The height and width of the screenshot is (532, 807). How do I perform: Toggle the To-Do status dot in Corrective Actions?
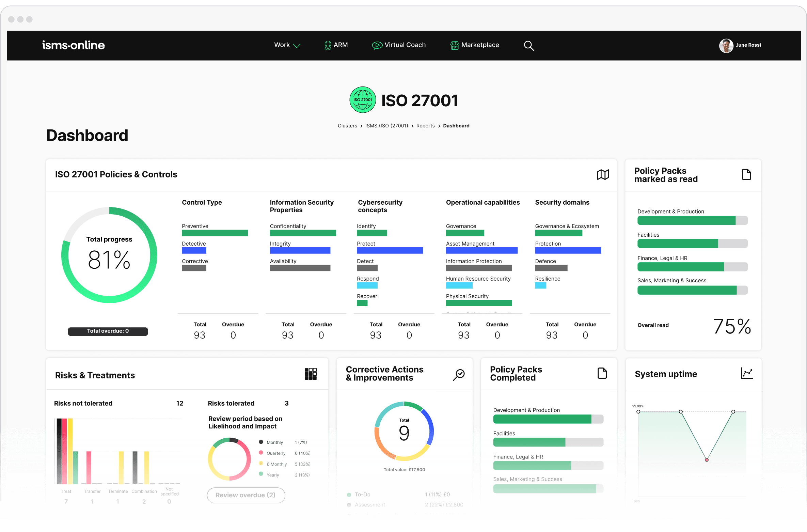click(x=349, y=495)
